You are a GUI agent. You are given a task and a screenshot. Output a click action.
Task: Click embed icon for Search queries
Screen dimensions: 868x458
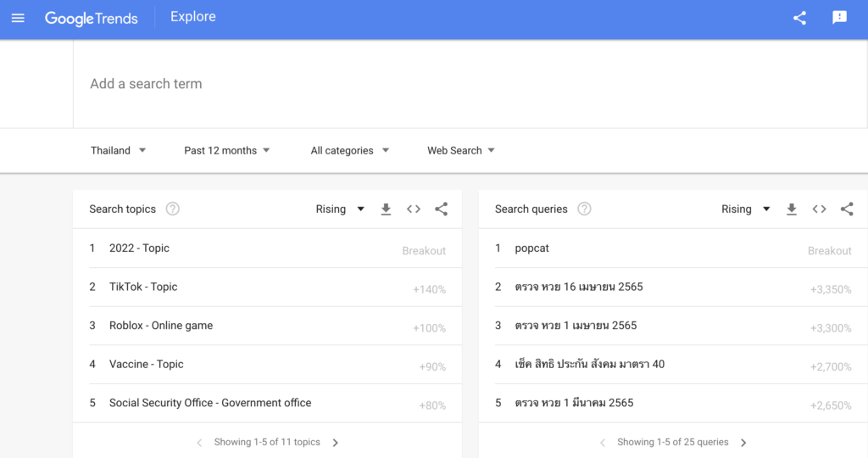820,209
